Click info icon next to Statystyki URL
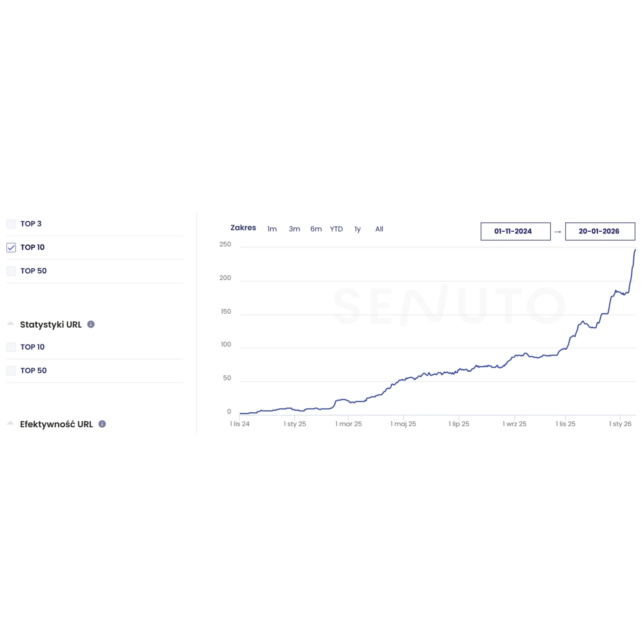Screen dimensions: 644x644 click(91, 324)
